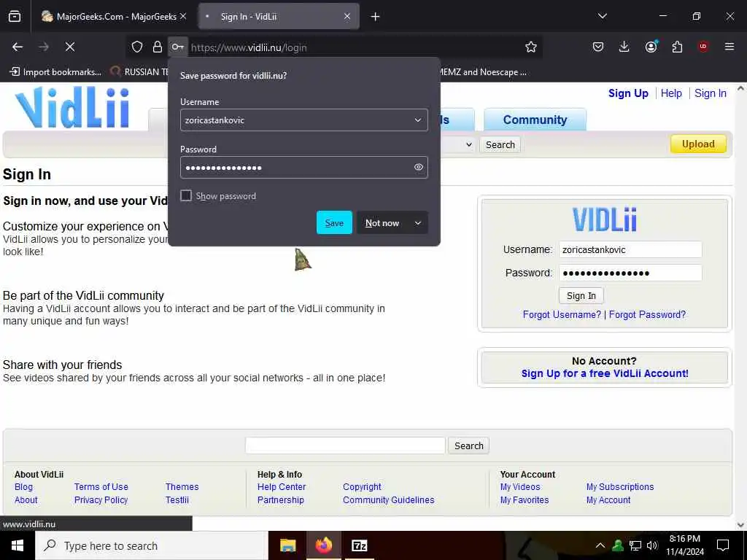Open the volume speaker tray icon

pyautogui.click(x=652, y=545)
